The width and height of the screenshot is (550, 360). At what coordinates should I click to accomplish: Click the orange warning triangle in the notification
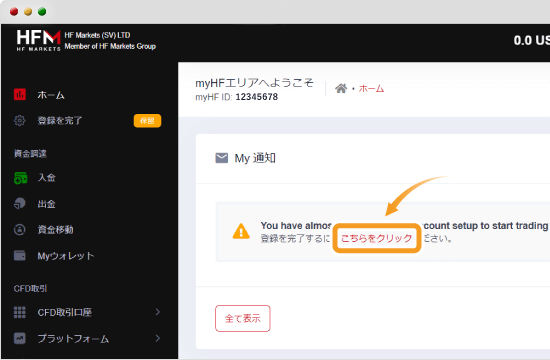pos(241,231)
